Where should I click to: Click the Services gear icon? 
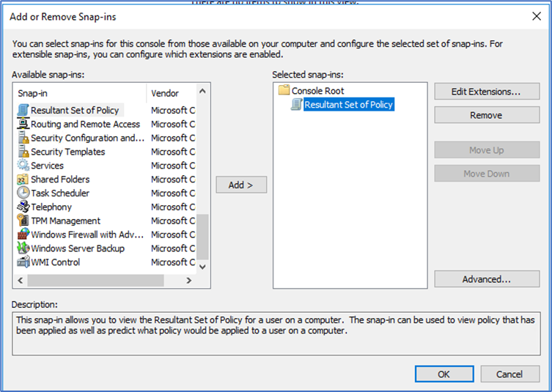tap(23, 166)
